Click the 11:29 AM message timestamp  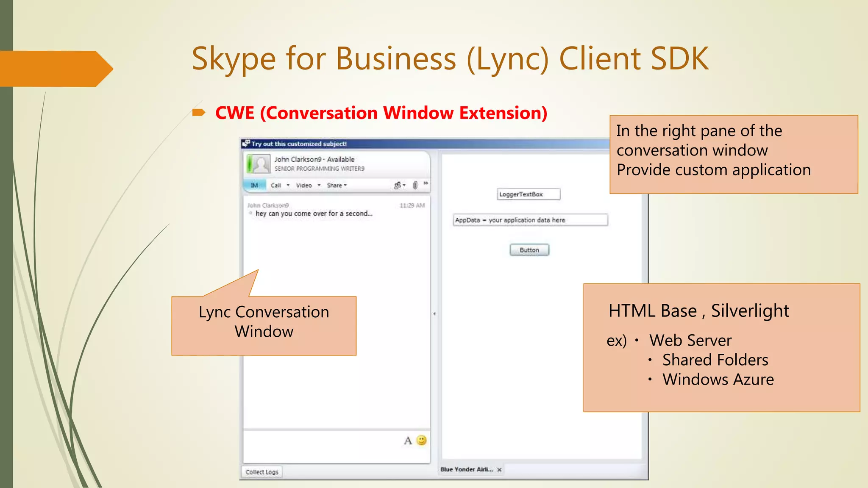(412, 205)
